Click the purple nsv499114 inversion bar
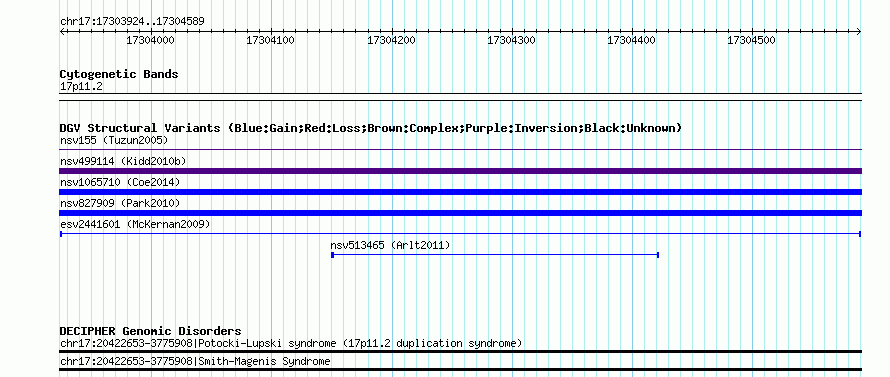 (461, 171)
